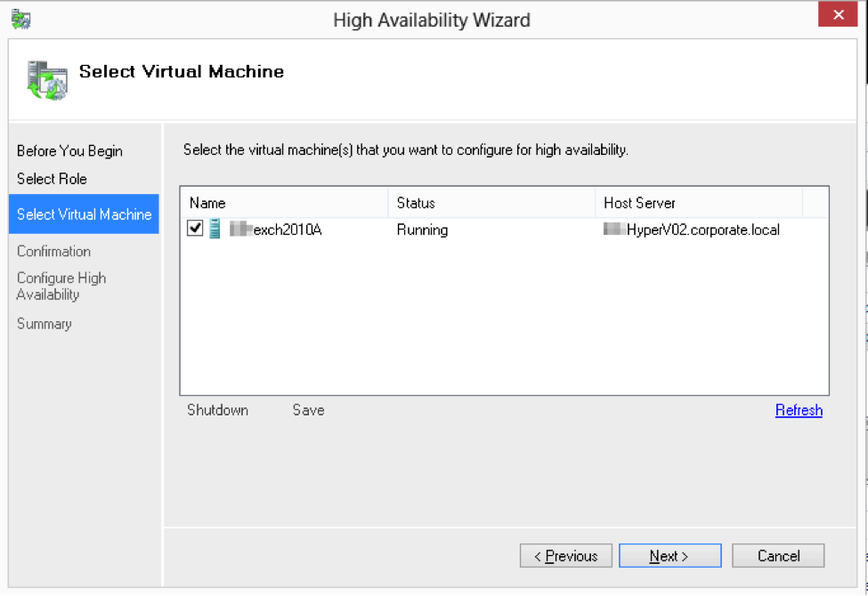
Task: Uncheck the exch2010A virtual machine checkbox
Action: 196,230
